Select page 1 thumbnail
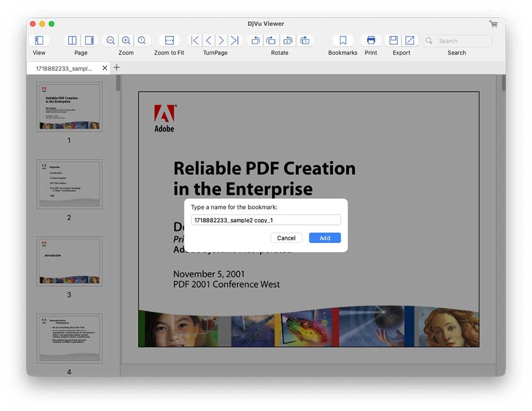Image resolution: width=532 pixels, height=411 pixels. (70, 107)
